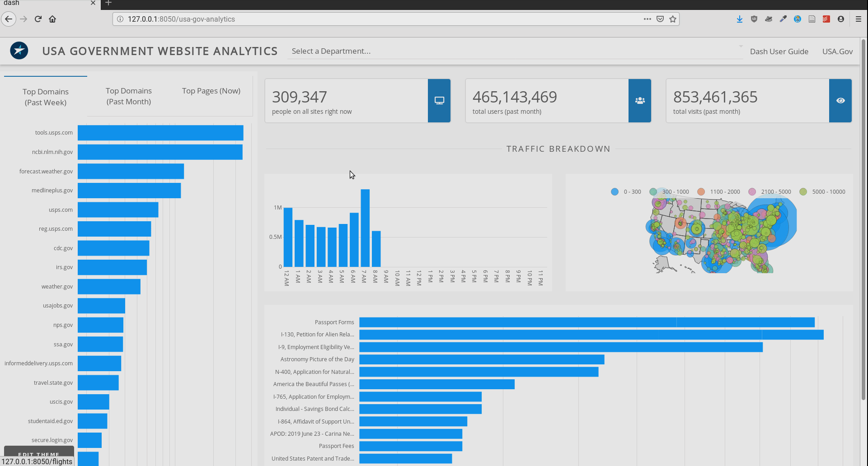Click the 7 AM traffic bar
The image size is (868, 466).
365,228
